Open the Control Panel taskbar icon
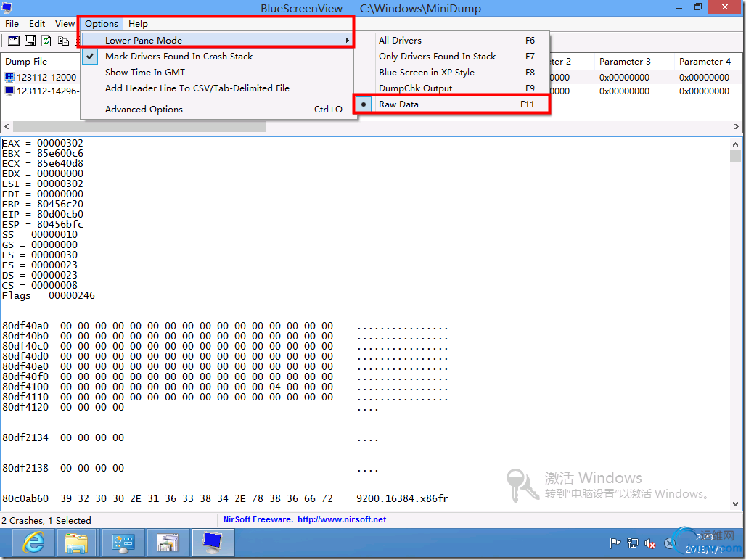 point(123,543)
